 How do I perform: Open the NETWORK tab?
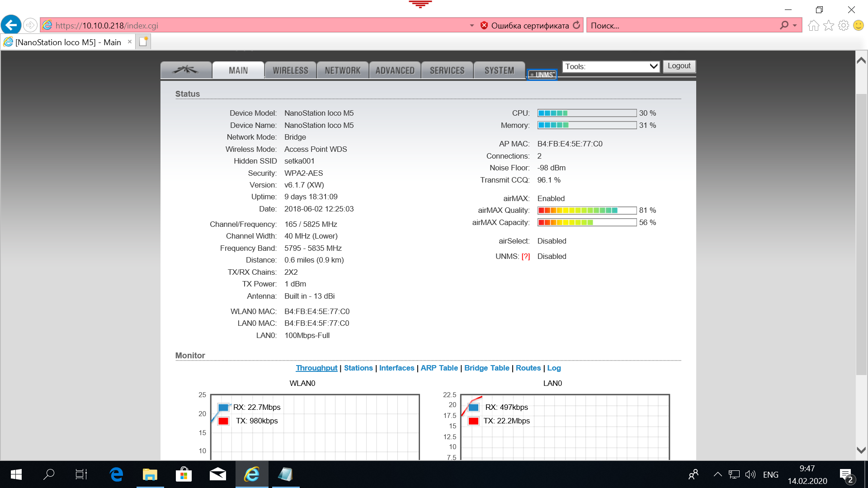(x=343, y=70)
